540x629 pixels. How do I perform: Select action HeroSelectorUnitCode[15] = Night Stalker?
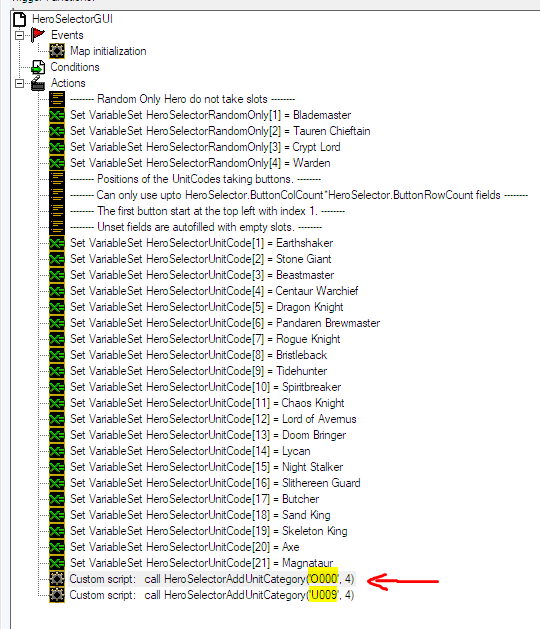click(207, 467)
